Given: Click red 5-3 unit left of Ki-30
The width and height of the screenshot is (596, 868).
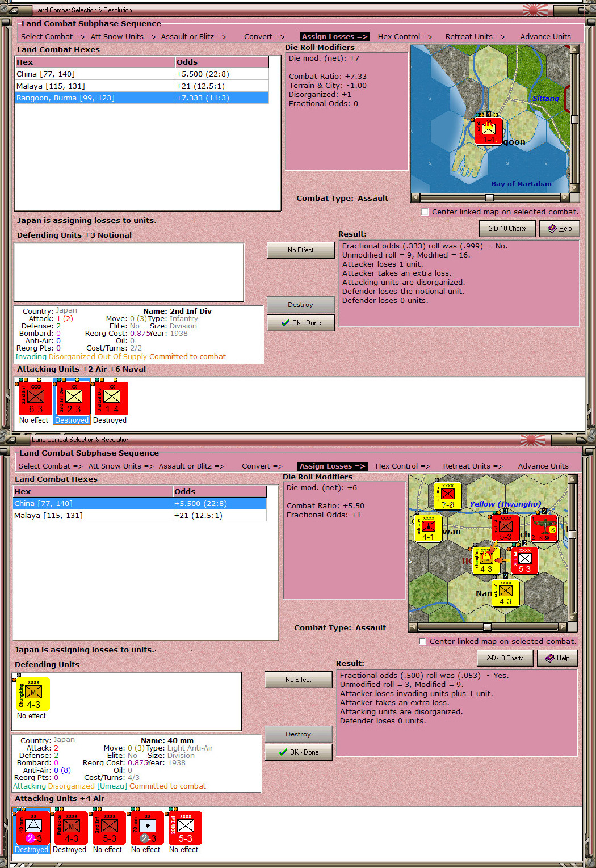Looking at the screenshot, I should tap(505, 528).
